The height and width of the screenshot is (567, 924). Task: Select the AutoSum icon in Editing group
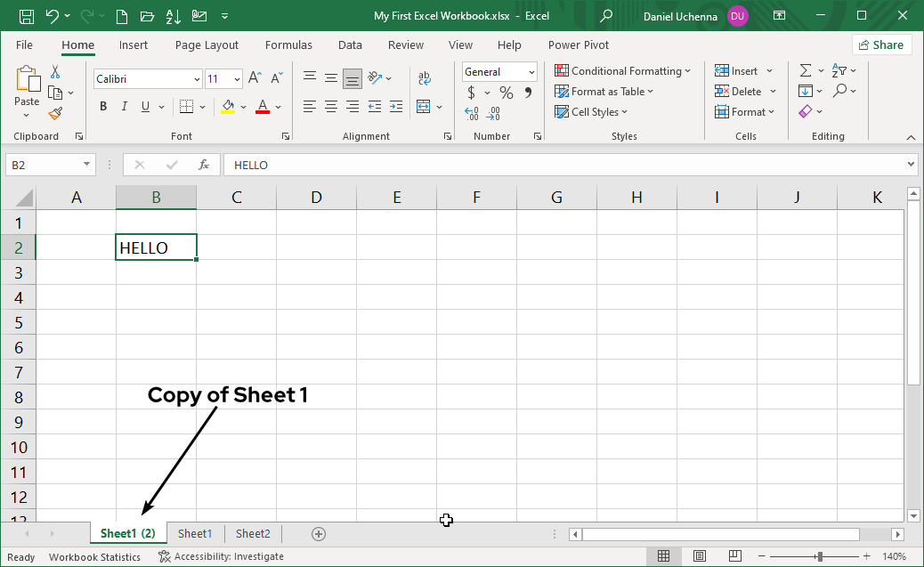click(807, 69)
